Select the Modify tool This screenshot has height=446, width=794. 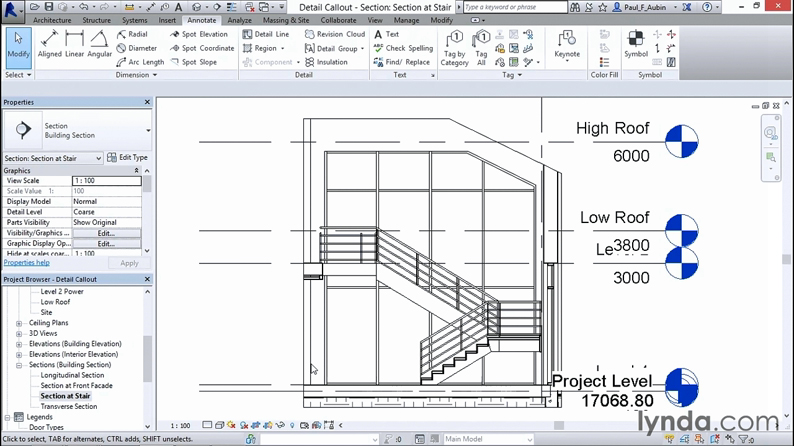[18, 46]
